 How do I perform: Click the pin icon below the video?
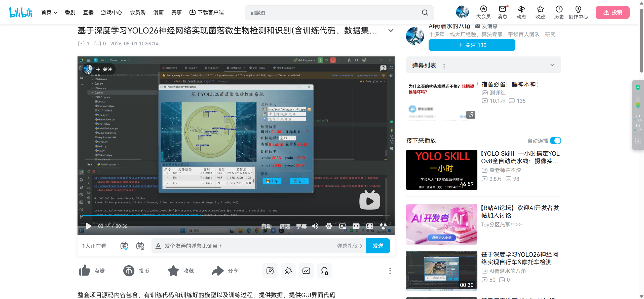coord(288,271)
